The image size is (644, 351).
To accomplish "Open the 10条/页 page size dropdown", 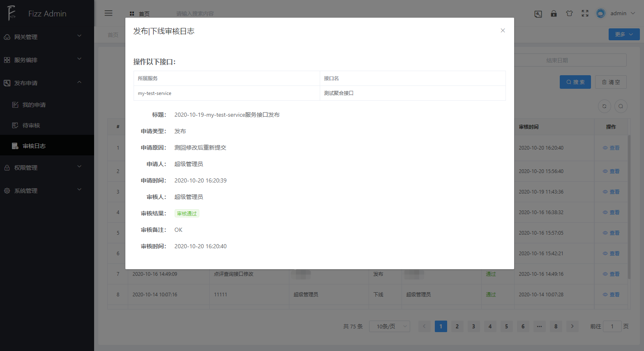I will (x=389, y=326).
